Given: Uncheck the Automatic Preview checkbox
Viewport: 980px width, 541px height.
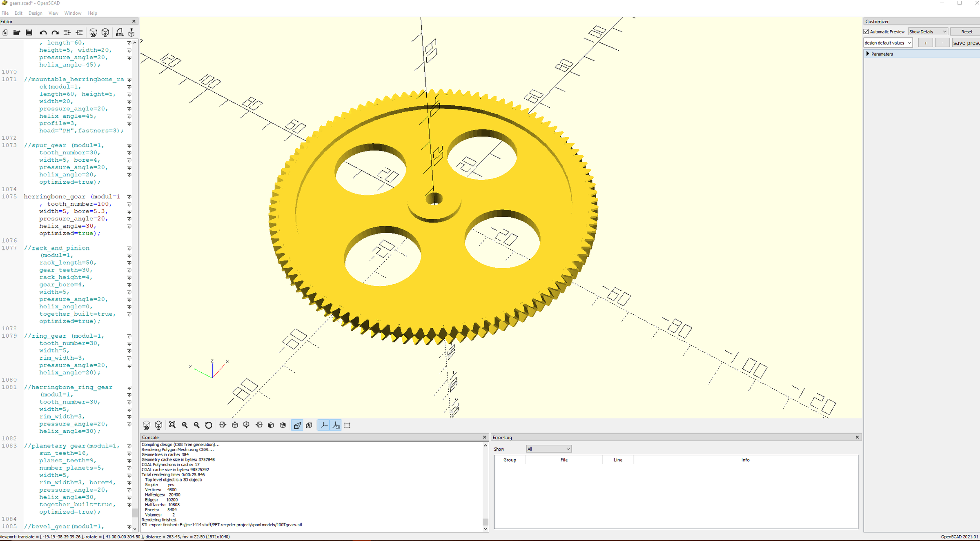Looking at the screenshot, I should (x=866, y=31).
